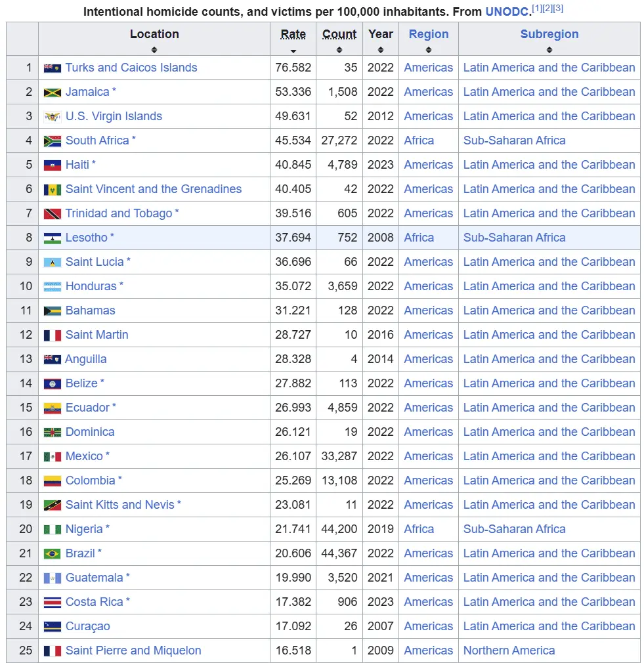The height and width of the screenshot is (663, 644).
Task: Sort table by Year column
Action: [x=381, y=39]
